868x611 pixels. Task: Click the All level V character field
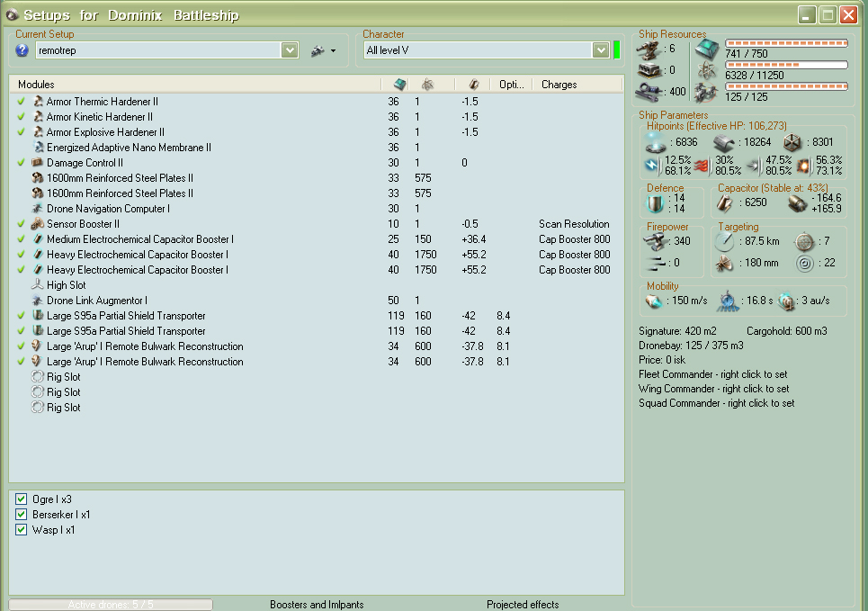pos(479,50)
